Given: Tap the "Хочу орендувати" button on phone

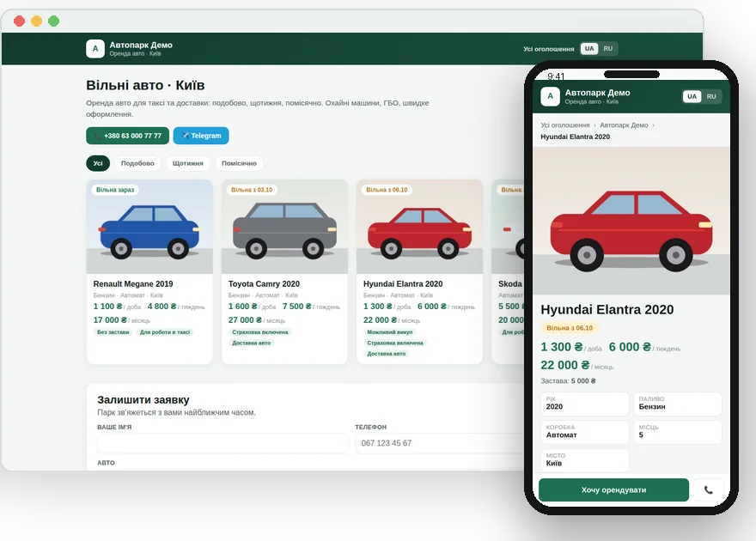Looking at the screenshot, I should (613, 490).
